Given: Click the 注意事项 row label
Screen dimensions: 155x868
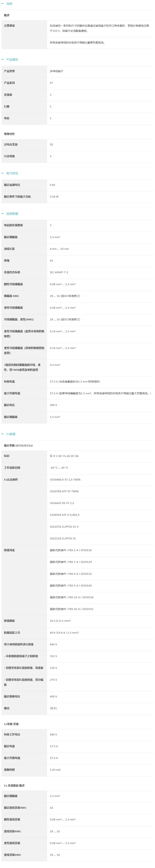Looking at the screenshot, I should 9,26.
